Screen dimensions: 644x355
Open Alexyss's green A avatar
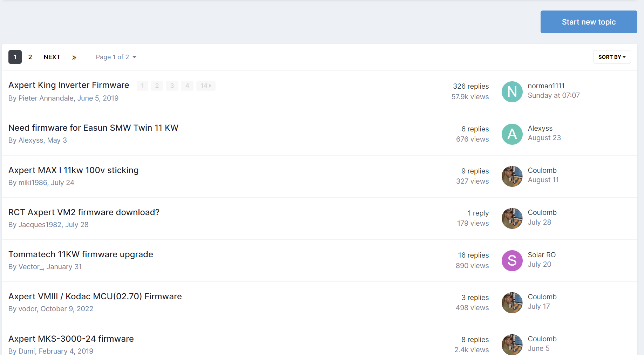tap(512, 134)
